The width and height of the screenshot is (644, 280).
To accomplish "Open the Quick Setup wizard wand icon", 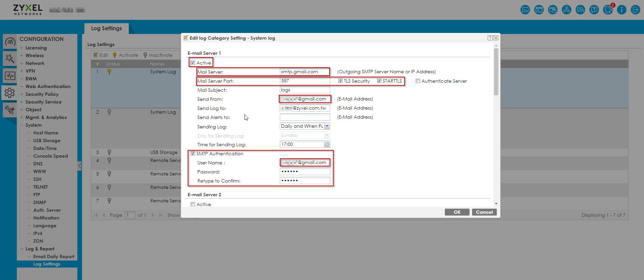I will click(x=10, y=58).
